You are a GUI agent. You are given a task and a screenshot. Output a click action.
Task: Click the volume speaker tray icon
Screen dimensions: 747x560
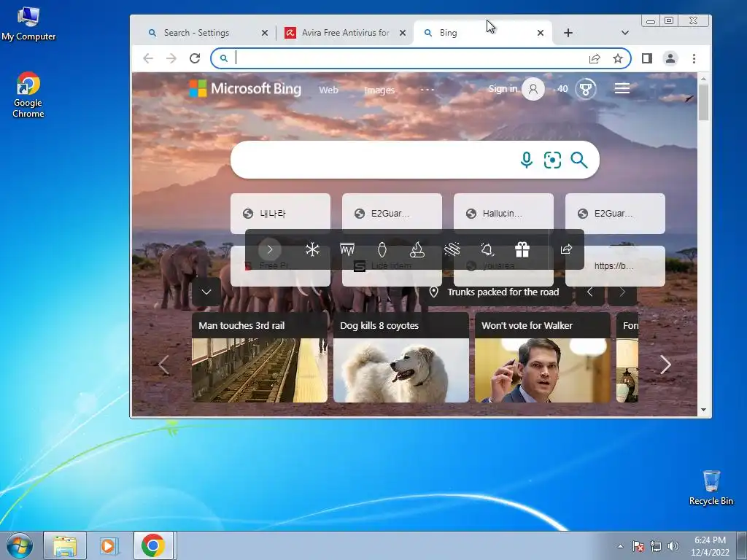pos(673,546)
